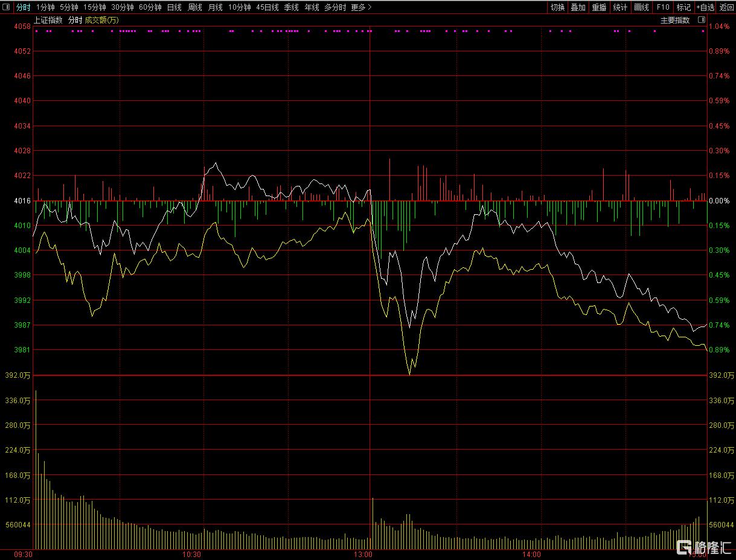Switch to the 分时 intraday tab

pos(23,7)
